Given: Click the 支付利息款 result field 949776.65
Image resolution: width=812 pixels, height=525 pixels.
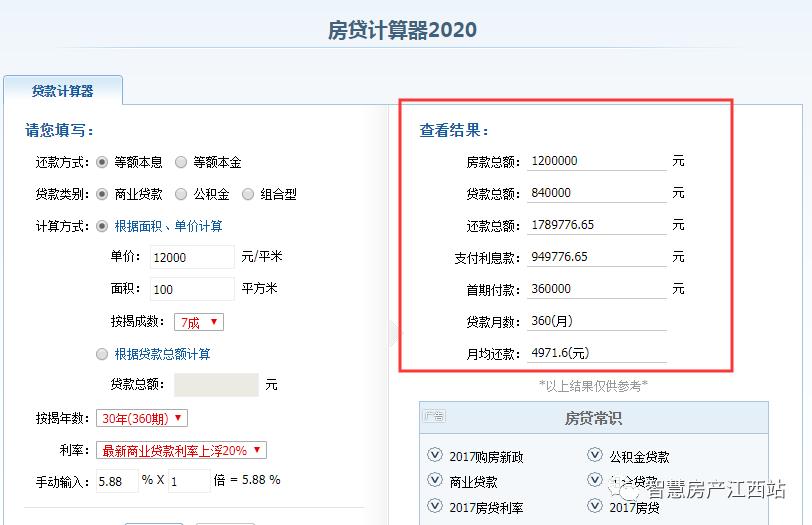Looking at the screenshot, I should 597,257.
